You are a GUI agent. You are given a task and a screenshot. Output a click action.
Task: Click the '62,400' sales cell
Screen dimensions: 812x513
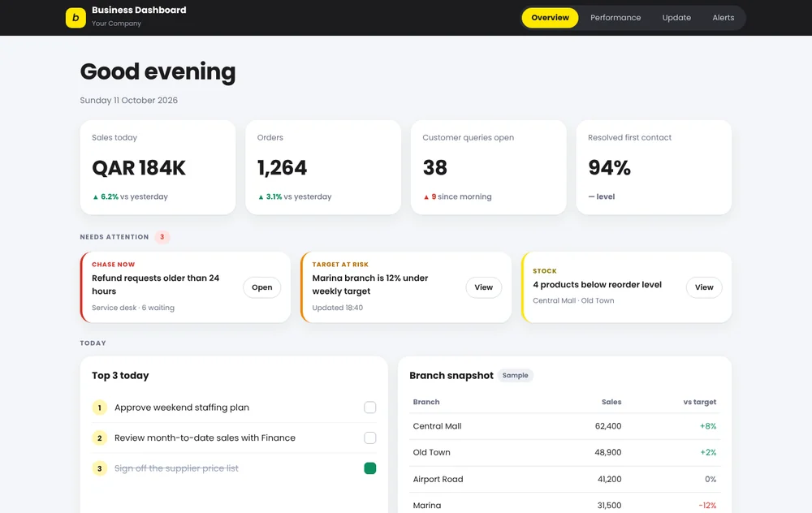[608, 426]
